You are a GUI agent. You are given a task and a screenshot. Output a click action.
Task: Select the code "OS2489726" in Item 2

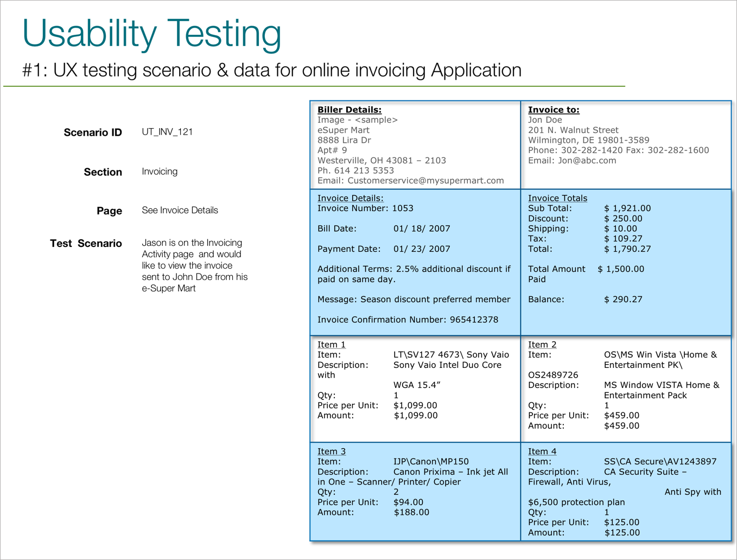coord(553,375)
